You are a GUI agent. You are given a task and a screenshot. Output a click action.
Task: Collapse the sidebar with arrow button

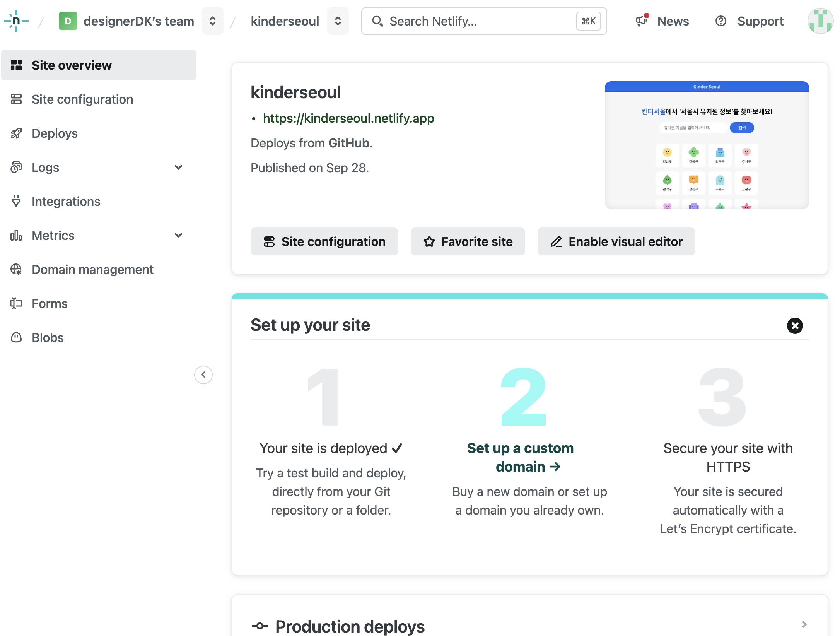coord(203,374)
